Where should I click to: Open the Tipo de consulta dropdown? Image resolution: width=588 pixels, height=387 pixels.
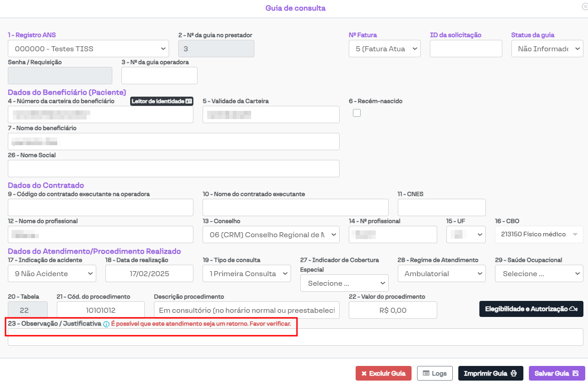pyautogui.click(x=247, y=274)
